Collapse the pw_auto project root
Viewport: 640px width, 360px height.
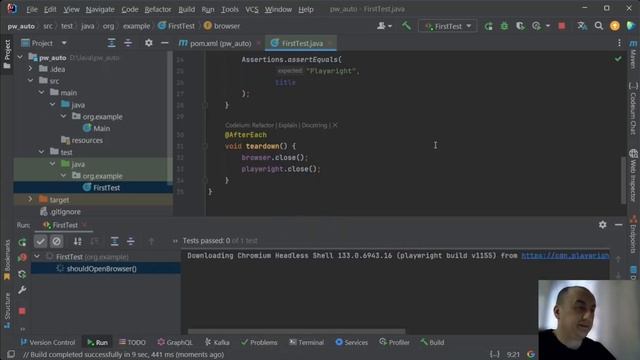tap(20, 58)
